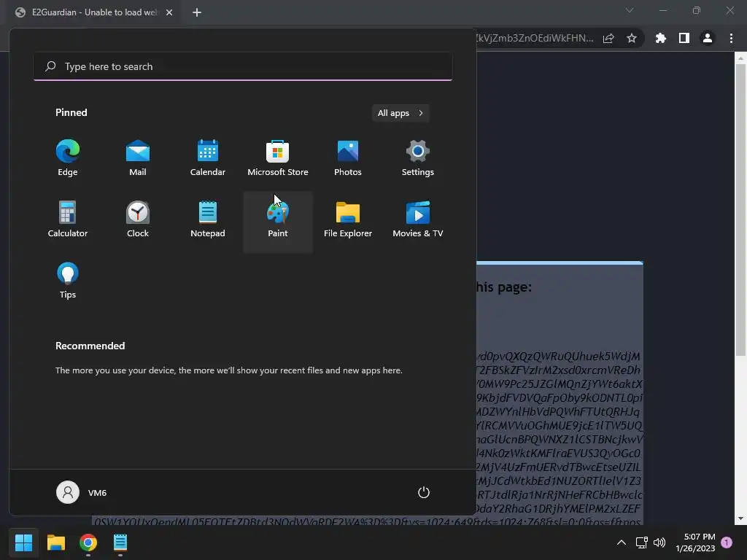747x560 pixels.
Task: Open the clock showing 5:07 PM
Action: coord(695,542)
